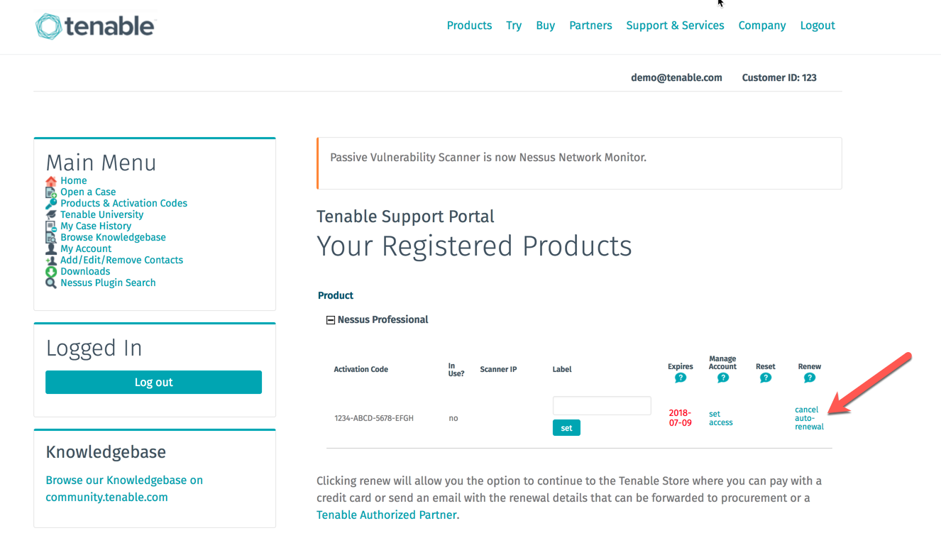Collapse the Nessus Professional product section
Screen dimensions: 941x560
[330, 320]
